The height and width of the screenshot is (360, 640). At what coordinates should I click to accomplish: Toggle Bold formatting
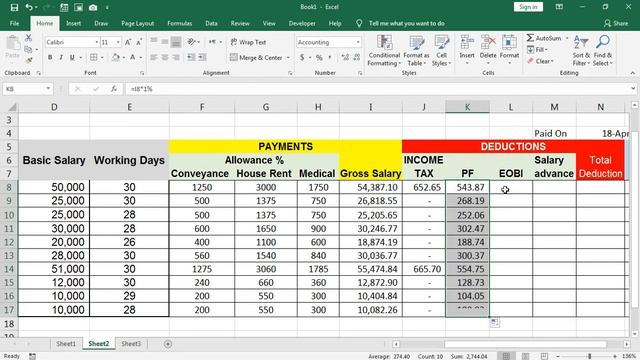coord(50,57)
